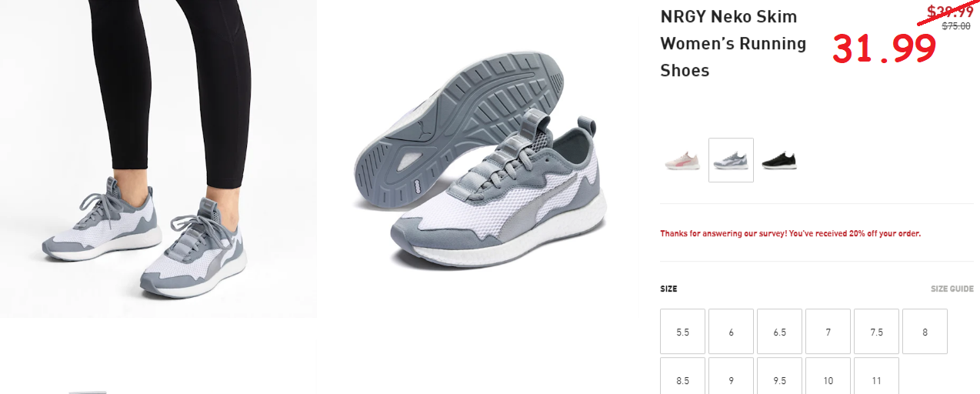The width and height of the screenshot is (980, 394).
Task: Click the NRGY Neko Skim product title
Action: point(733,44)
